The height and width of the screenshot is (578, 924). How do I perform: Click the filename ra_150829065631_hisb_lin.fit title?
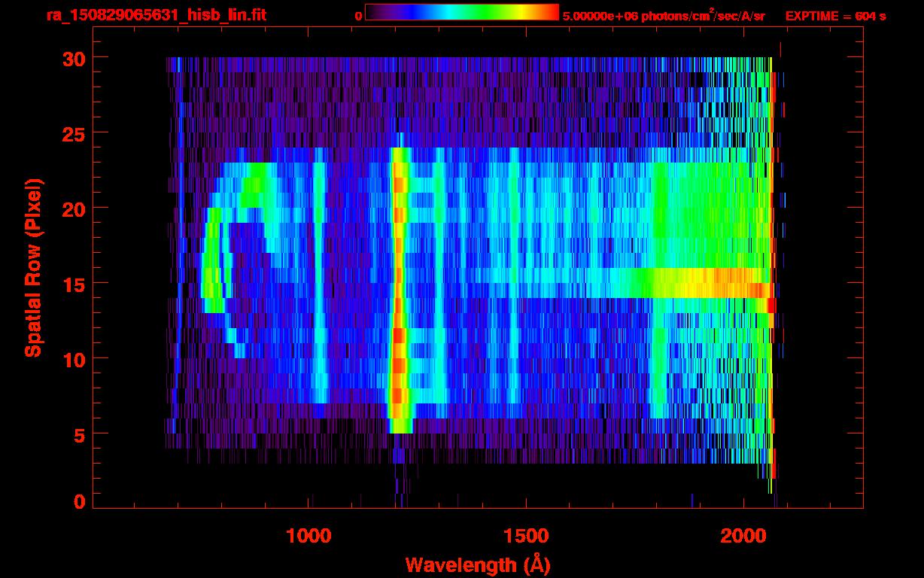[x=156, y=15]
